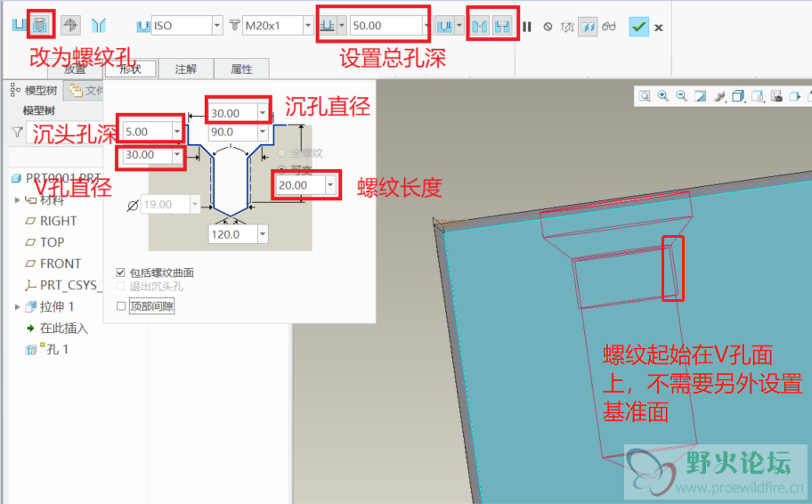Select the simple hole type icon
The image size is (812, 504).
[x=19, y=24]
